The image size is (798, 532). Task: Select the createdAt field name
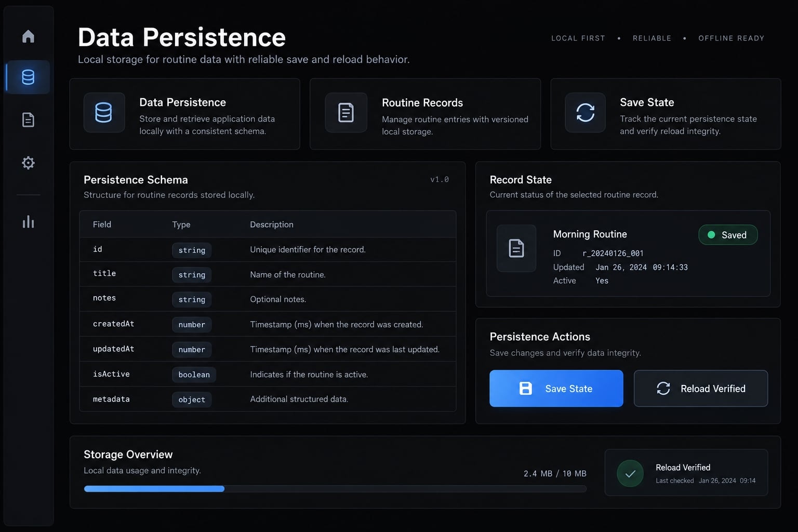[113, 324]
